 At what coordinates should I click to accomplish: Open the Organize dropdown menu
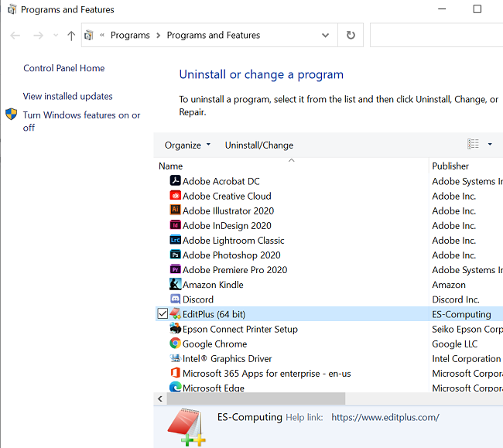click(187, 145)
